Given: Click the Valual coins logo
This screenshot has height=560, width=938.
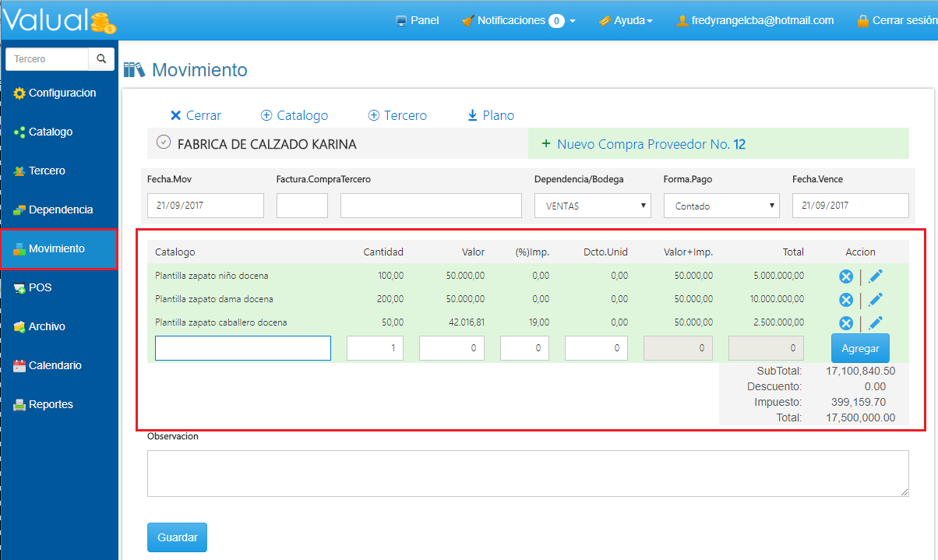Looking at the screenshot, I should 103,23.
